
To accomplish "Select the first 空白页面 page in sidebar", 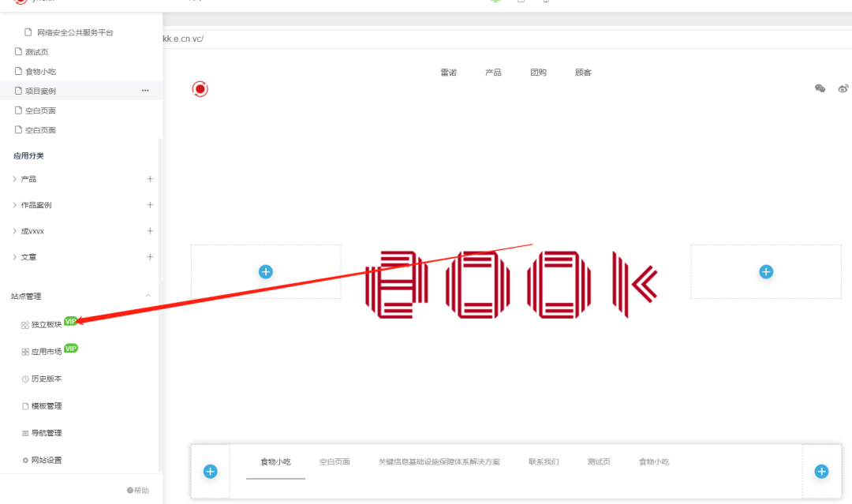I will coord(40,110).
